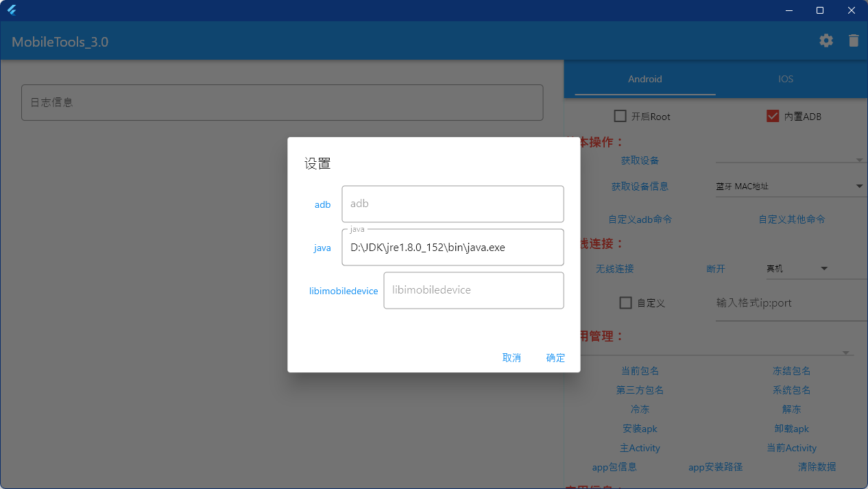Screen dimensions: 868x489
Task: Click the 当前Activity button
Action: 792,448
